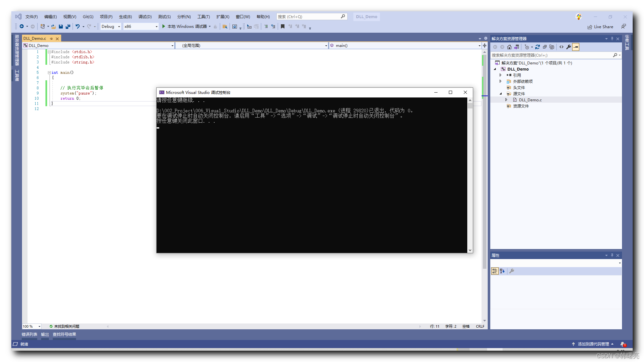Screen dimensions: 644x362
Task: Click the feedback icon next to Live Share
Action: (x=623, y=27)
